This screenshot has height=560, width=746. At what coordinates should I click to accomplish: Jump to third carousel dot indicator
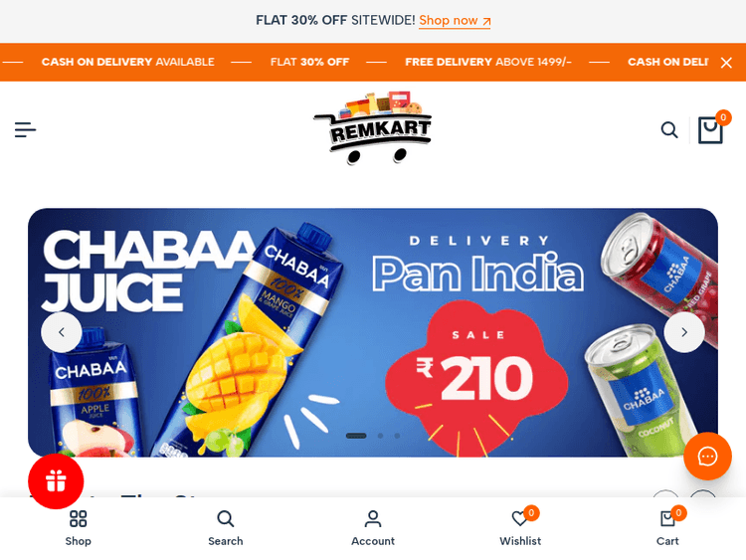pyautogui.click(x=397, y=436)
